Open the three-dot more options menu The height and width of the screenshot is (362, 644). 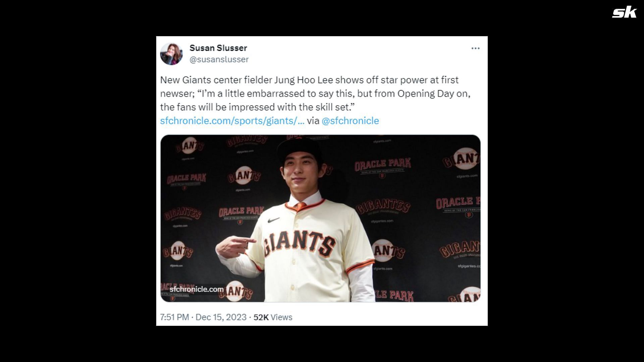click(475, 48)
